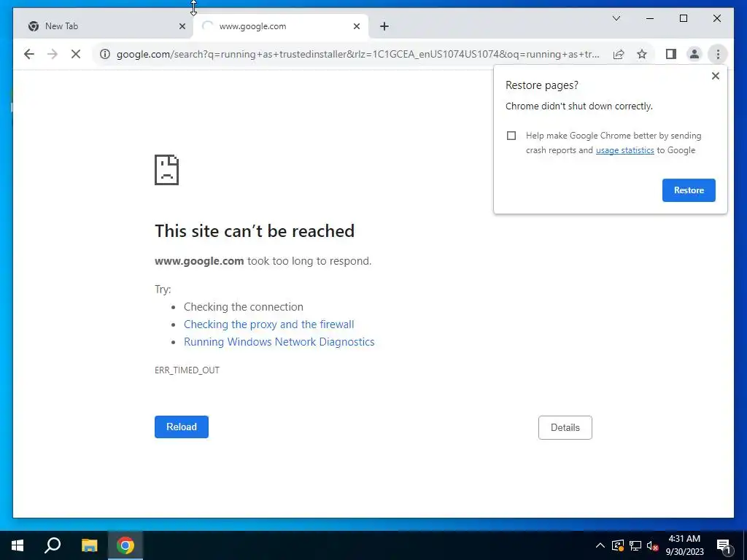747x560 pixels.
Task: View site information icon in address bar
Action: click(x=105, y=54)
